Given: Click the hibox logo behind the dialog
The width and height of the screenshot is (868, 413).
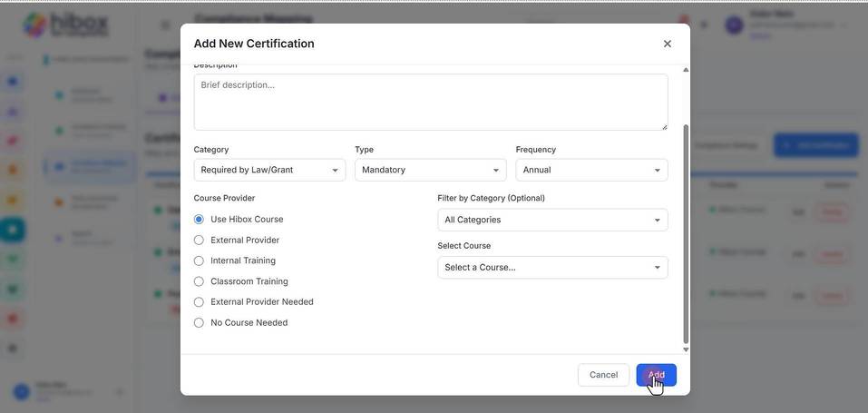Looking at the screenshot, I should point(66,25).
